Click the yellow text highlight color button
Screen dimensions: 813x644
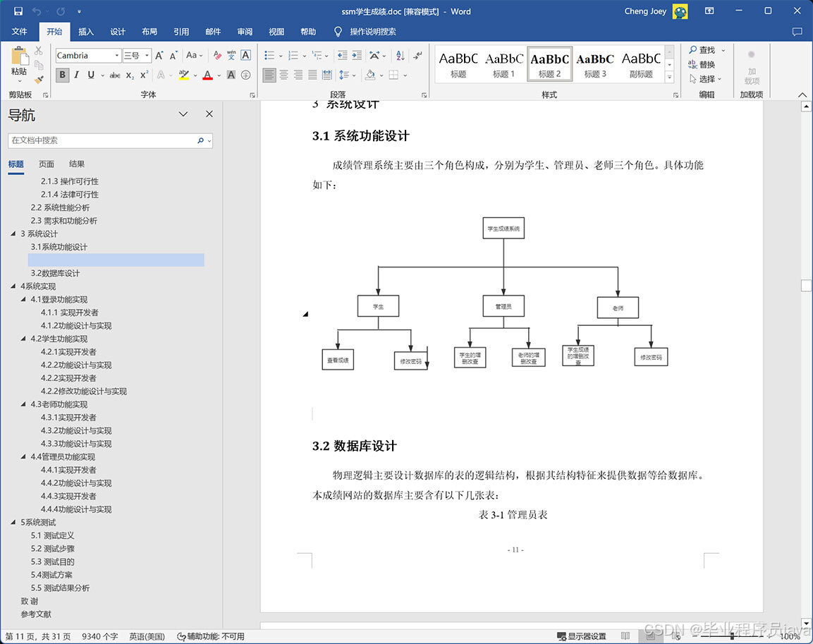[184, 75]
